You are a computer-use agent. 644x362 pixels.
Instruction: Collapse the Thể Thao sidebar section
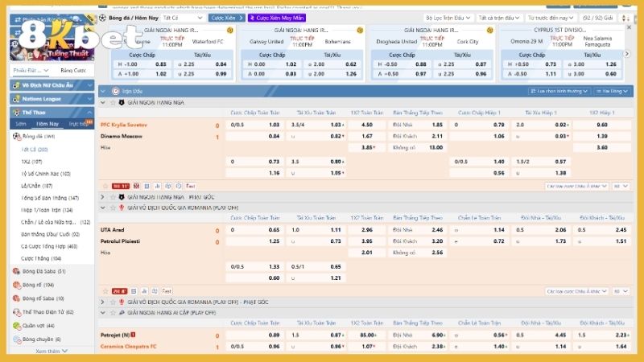[x=52, y=113]
